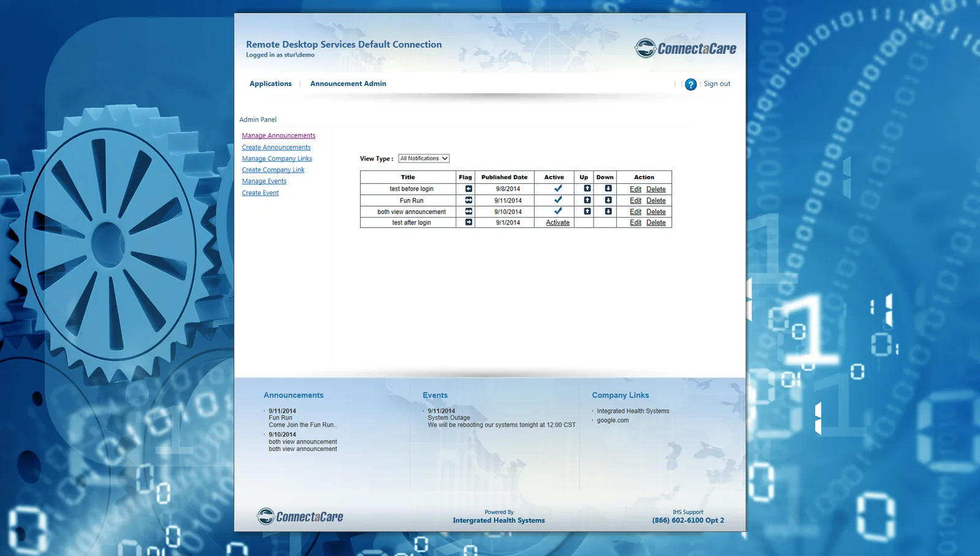Move both view announcement down
Viewport: 980px width, 556px height.
click(608, 211)
